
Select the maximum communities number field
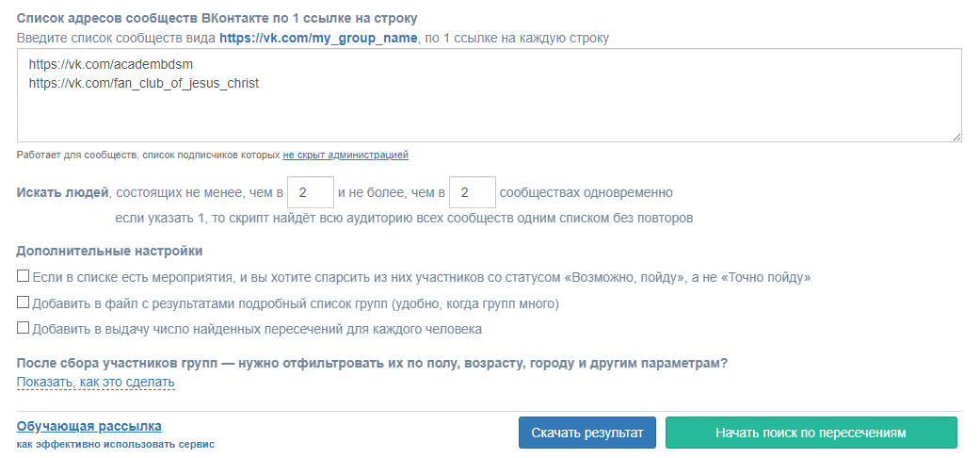tap(473, 193)
